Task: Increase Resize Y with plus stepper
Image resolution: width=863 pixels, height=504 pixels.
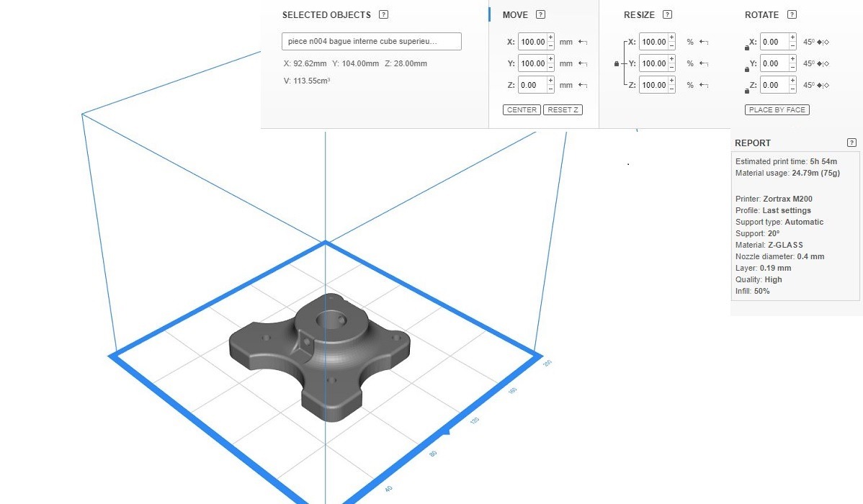Action: pyautogui.click(x=671, y=59)
